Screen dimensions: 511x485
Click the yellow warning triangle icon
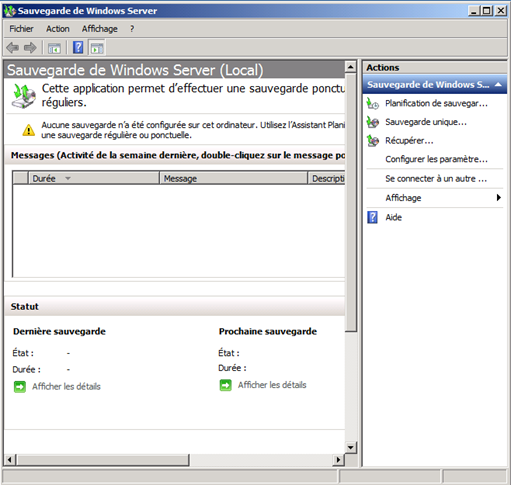point(29,130)
